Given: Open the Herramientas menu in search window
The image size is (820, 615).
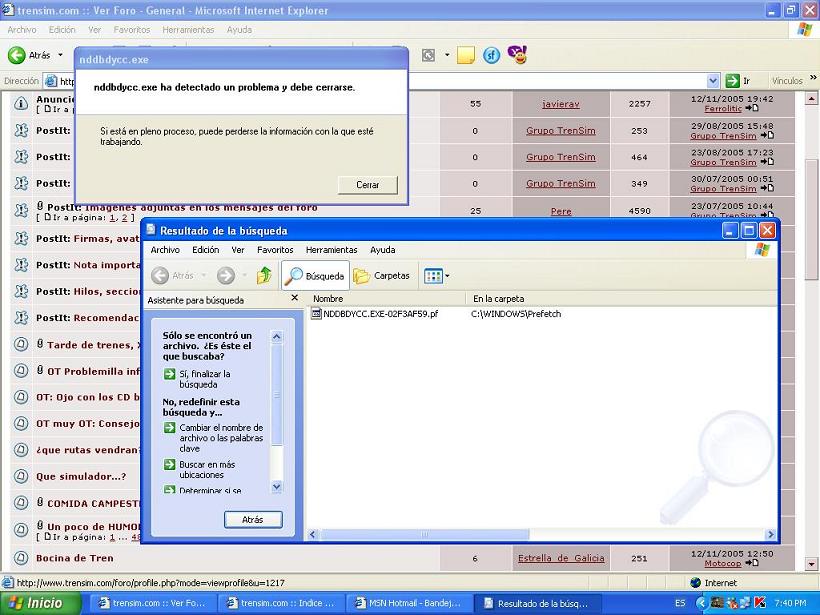Looking at the screenshot, I should point(331,250).
